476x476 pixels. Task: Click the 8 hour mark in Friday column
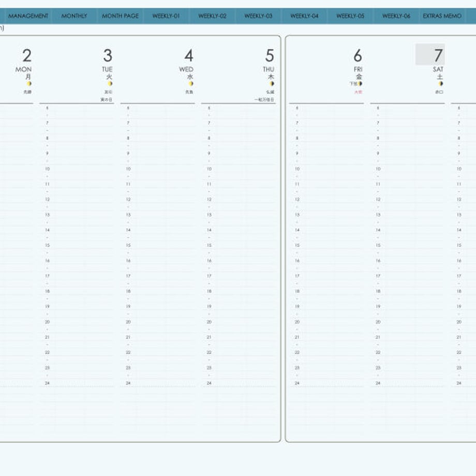[297, 138]
